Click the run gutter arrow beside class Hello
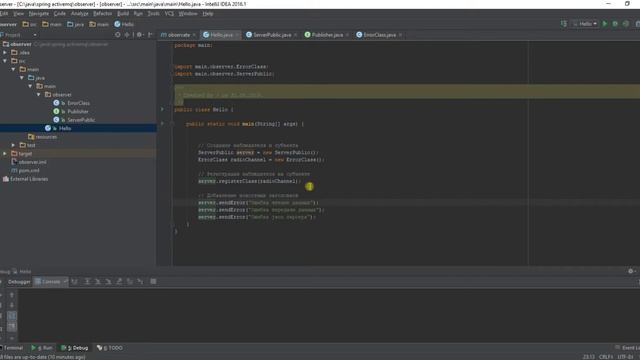 tap(162, 109)
